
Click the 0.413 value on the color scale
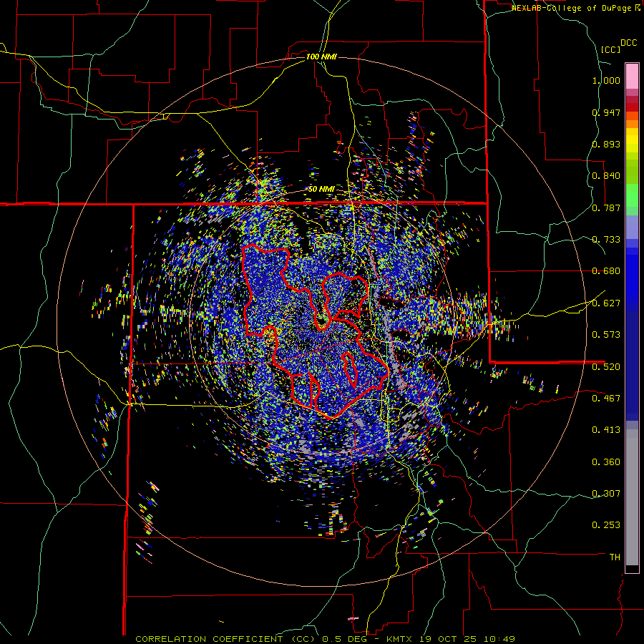point(606,430)
